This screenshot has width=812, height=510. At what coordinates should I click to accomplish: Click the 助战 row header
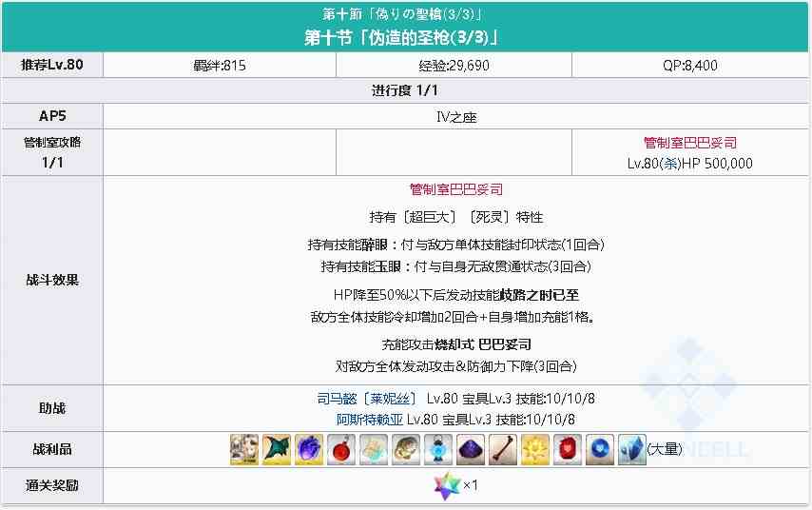click(x=52, y=408)
